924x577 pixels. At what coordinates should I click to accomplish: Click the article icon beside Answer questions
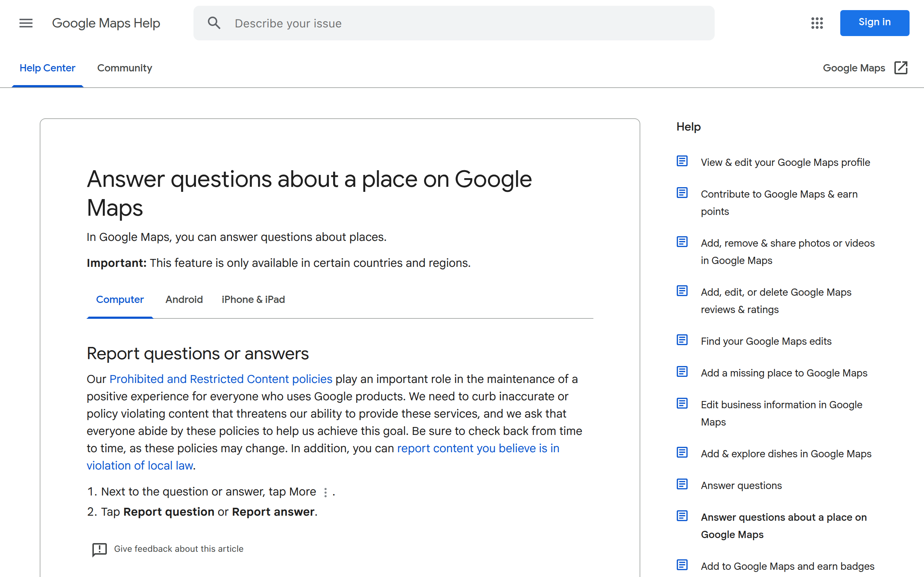click(x=682, y=484)
